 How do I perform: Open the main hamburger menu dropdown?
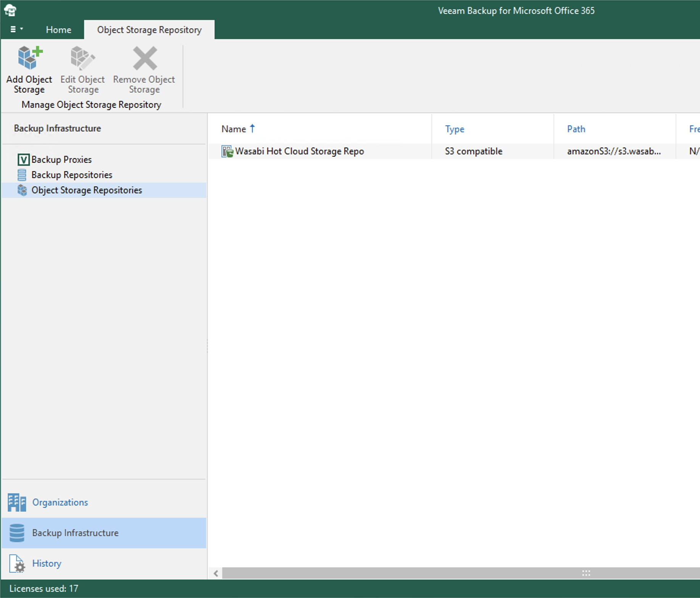[x=16, y=29]
